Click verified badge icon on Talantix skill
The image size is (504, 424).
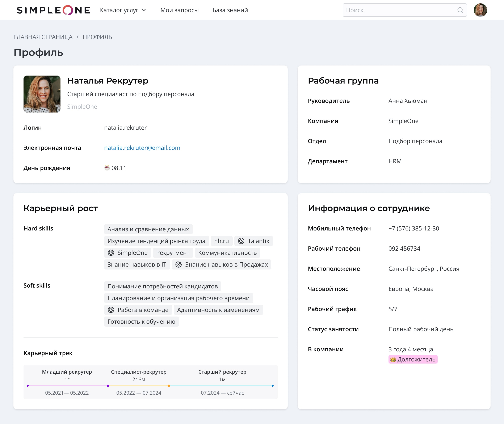[241, 241]
